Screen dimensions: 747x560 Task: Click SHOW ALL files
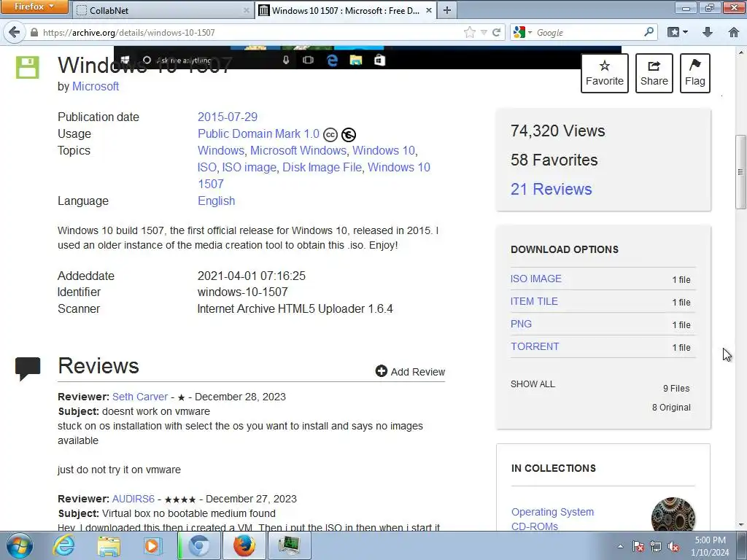533,384
